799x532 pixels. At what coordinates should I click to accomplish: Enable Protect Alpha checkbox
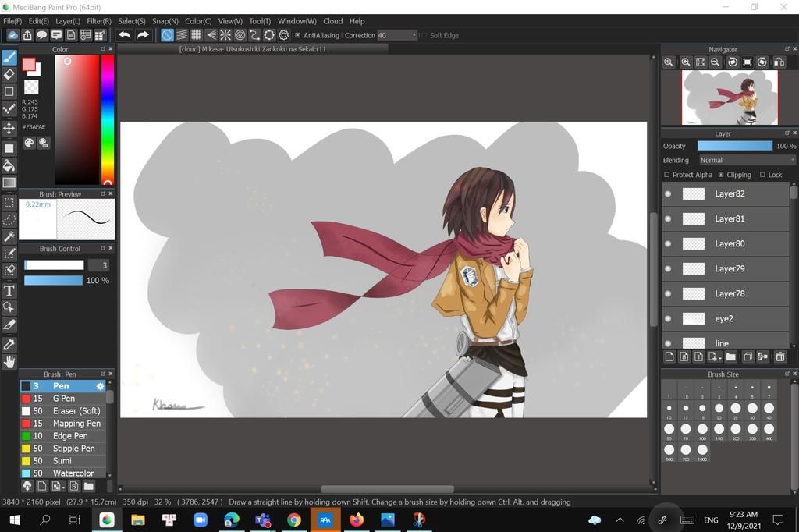coord(666,175)
